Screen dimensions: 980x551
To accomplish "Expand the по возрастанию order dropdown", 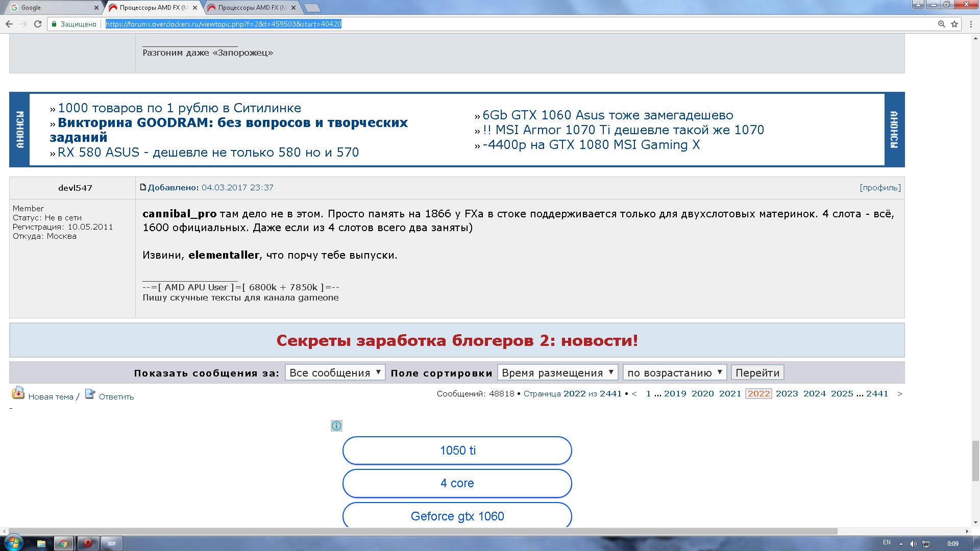I will [674, 372].
